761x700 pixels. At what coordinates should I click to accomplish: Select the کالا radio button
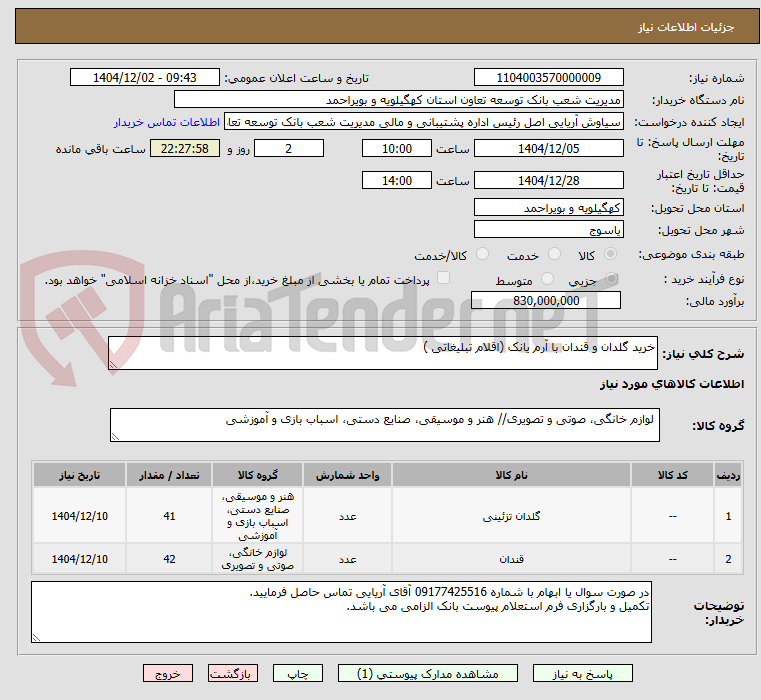[x=610, y=253]
